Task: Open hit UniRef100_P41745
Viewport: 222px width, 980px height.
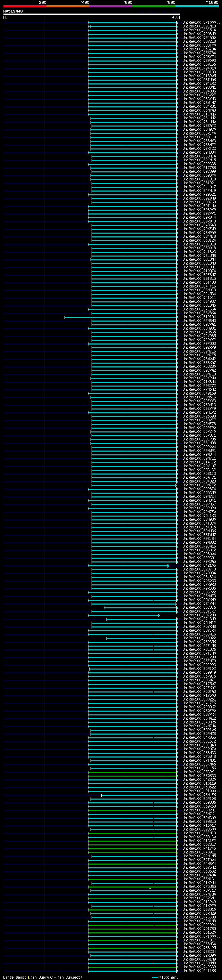Action: click(199, 848)
